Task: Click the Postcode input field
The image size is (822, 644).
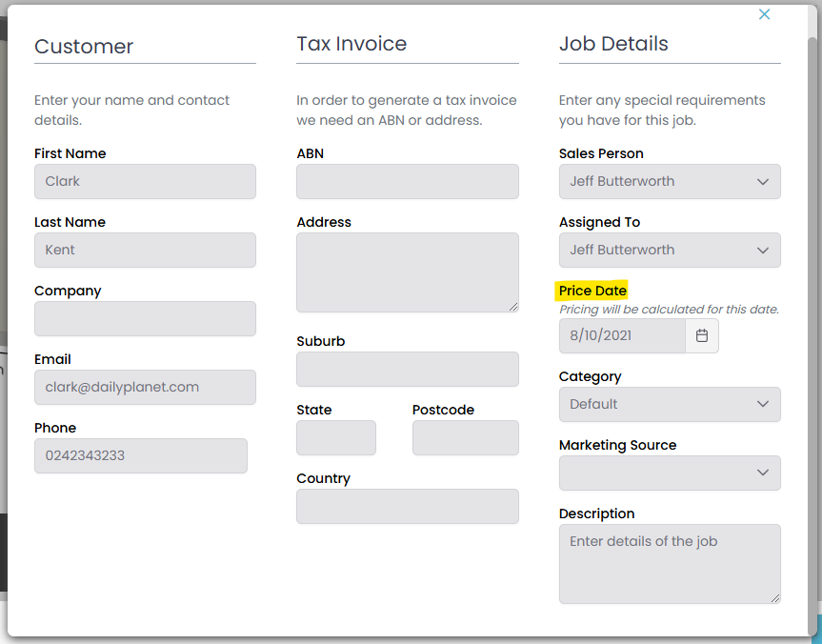Action: pyautogui.click(x=466, y=437)
